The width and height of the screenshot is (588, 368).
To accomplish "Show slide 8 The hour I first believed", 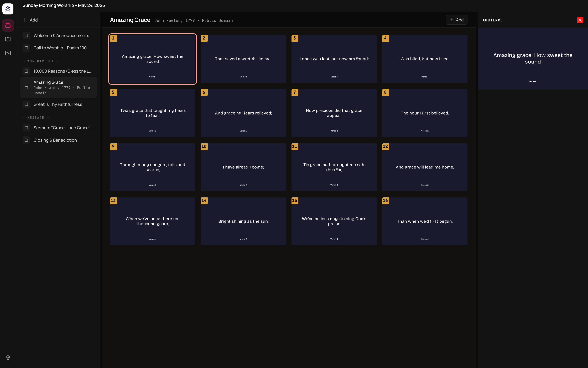I will [x=425, y=113].
